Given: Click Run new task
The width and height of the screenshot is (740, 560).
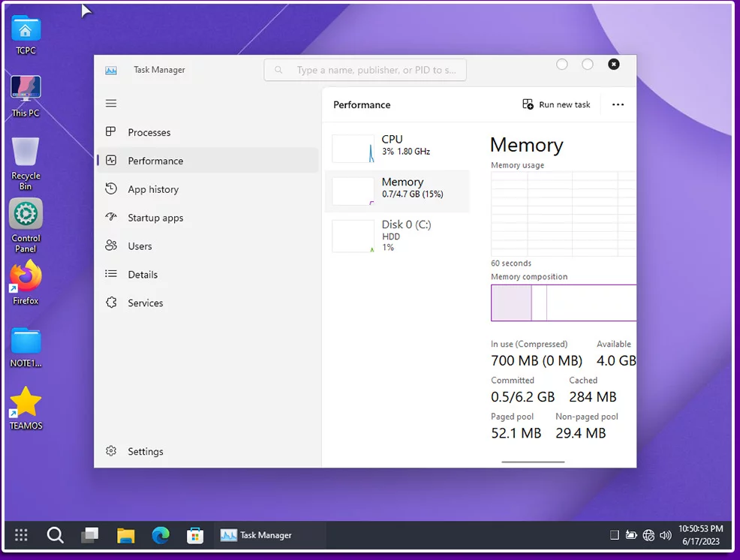Looking at the screenshot, I should 556,104.
